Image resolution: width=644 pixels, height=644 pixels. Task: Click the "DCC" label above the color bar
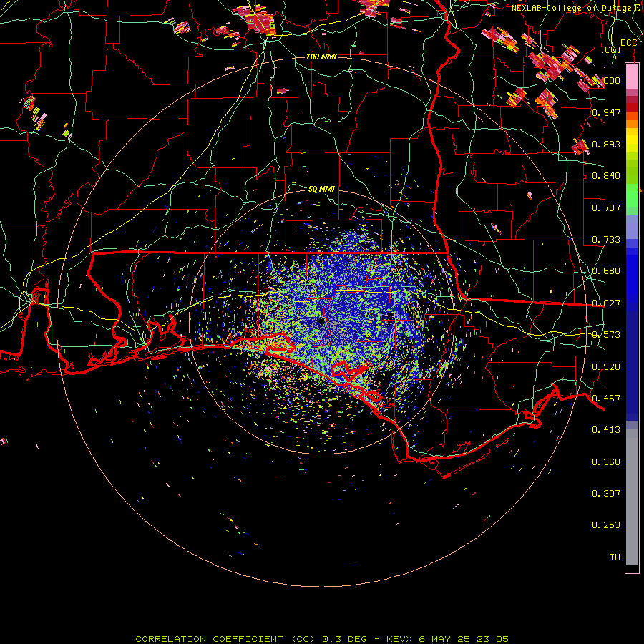coord(628,43)
